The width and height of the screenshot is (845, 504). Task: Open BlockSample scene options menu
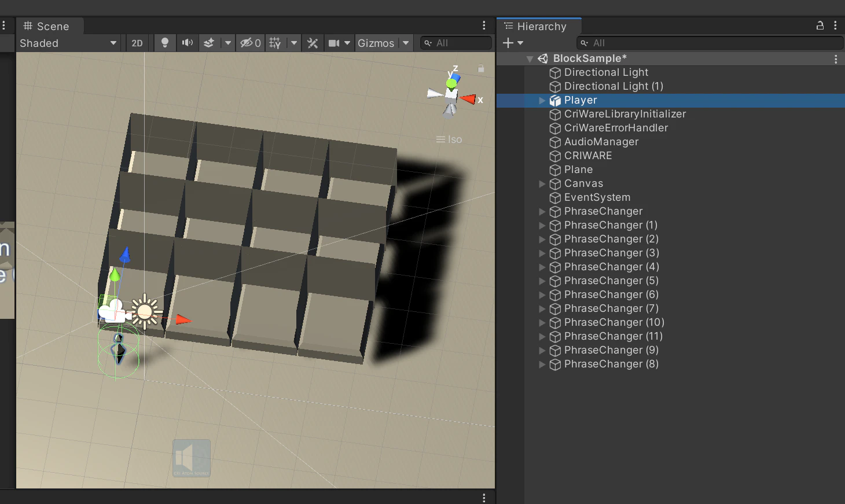pyautogui.click(x=835, y=59)
